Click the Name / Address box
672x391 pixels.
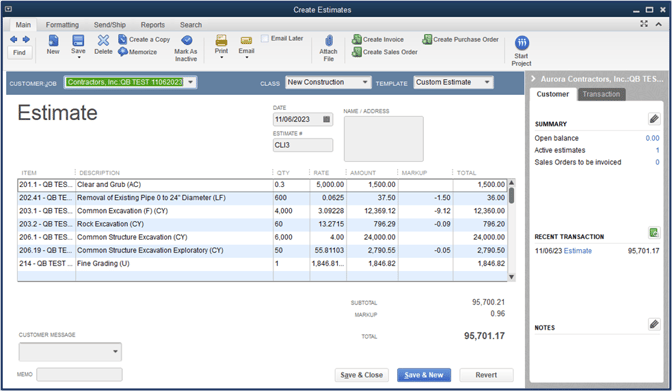(x=384, y=139)
